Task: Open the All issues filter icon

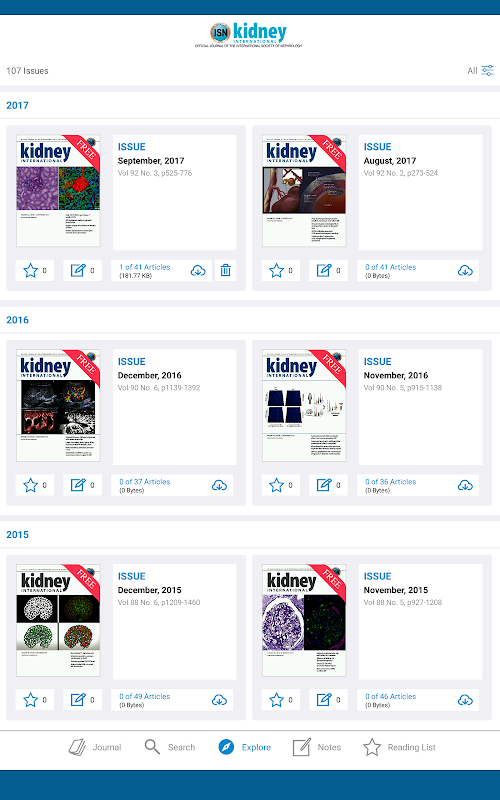Action: [487, 70]
